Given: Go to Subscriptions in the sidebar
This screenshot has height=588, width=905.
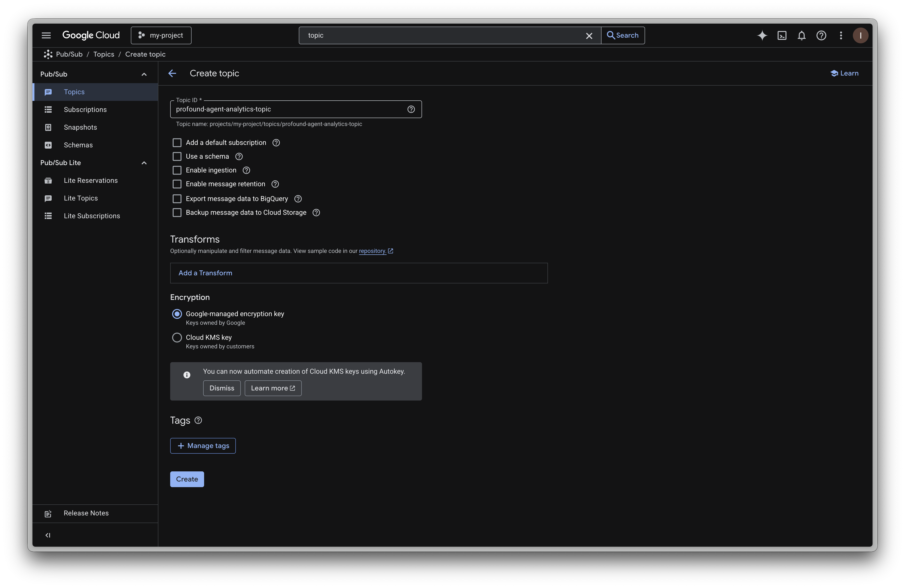Looking at the screenshot, I should [85, 109].
